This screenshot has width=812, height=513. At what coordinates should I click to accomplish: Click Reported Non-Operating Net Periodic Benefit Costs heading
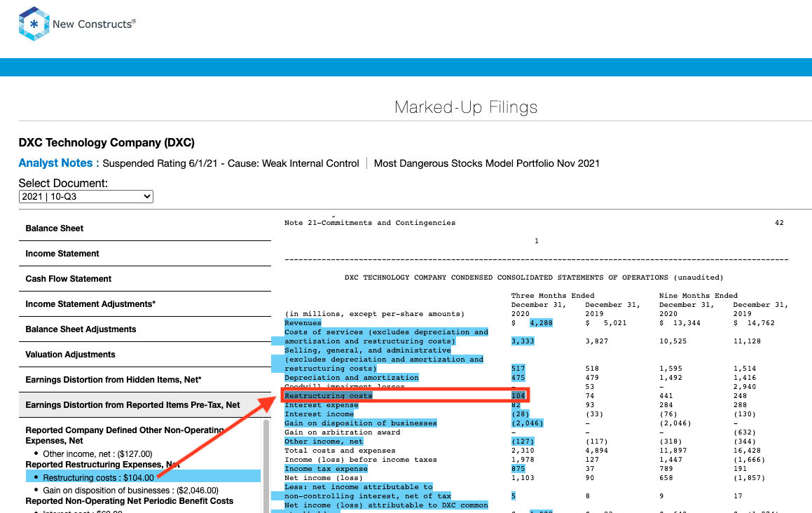pos(130,501)
